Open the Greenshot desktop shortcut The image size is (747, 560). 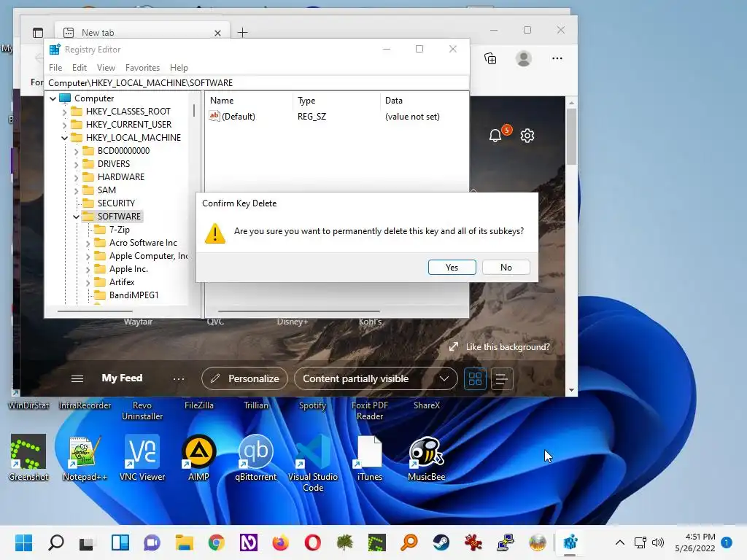[x=28, y=458]
